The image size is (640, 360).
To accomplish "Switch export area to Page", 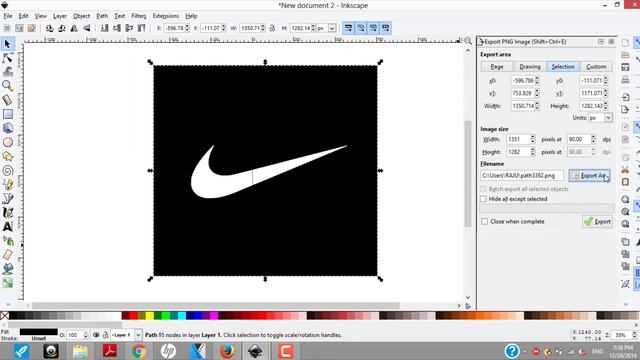I will point(497,67).
